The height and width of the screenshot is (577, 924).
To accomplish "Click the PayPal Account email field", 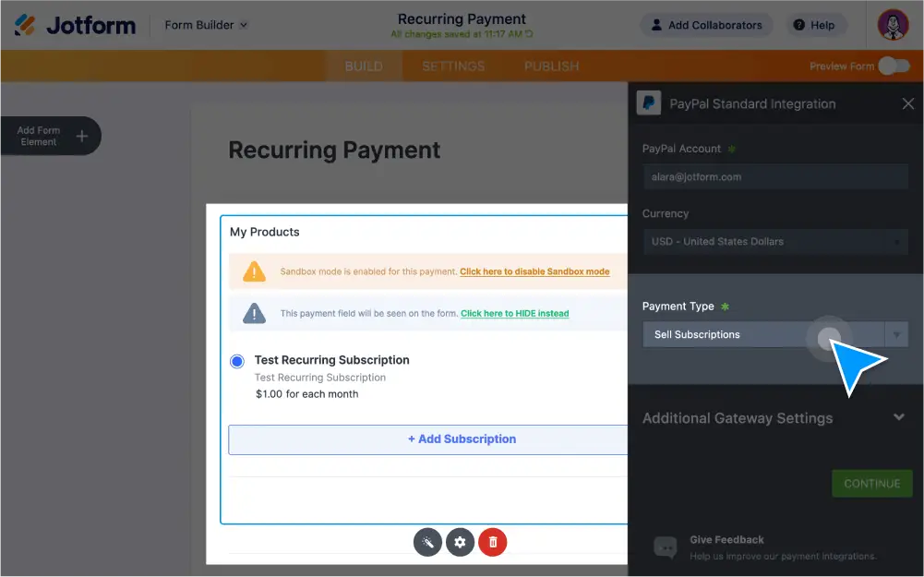I will pyautogui.click(x=775, y=176).
